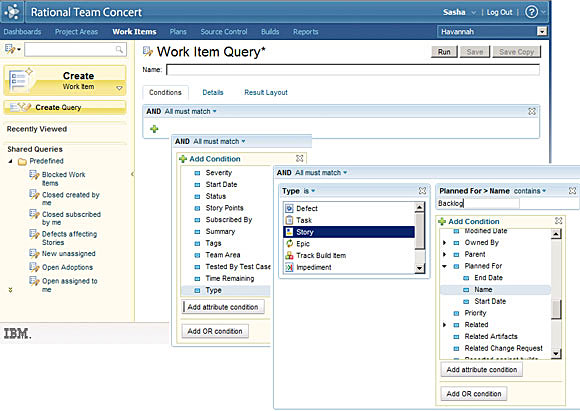Open the help question mark icon
Viewport: 580px width, 411px height.
pos(532,12)
